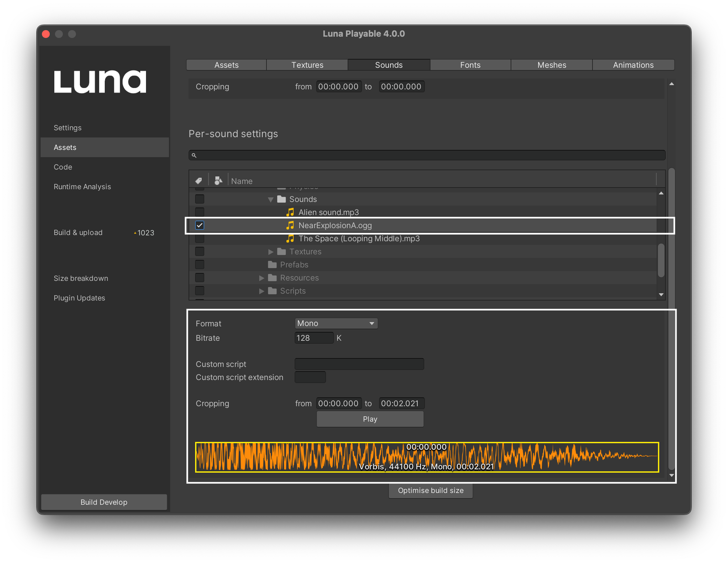Expand the Resources folder arrow
728x563 pixels.
tap(262, 278)
